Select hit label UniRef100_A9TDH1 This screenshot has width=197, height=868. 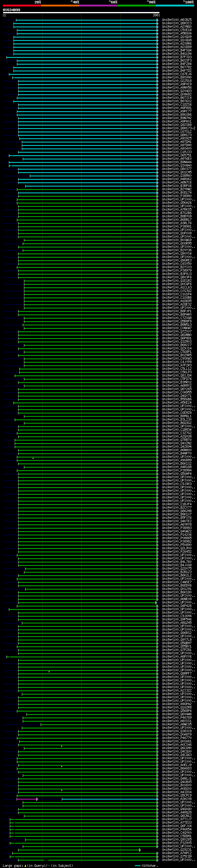[176, 142]
